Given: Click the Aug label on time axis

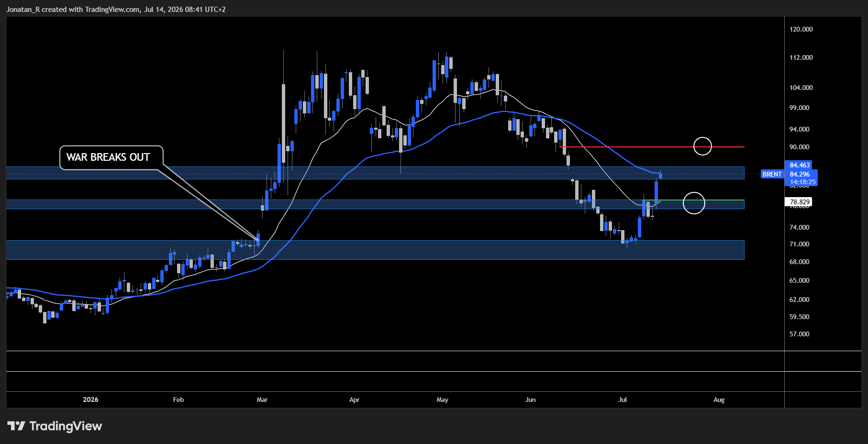Looking at the screenshot, I should point(719,400).
